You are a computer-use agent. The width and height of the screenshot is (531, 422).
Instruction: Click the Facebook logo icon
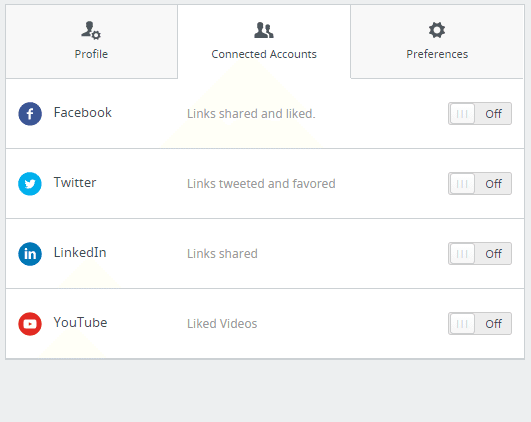[x=30, y=114]
